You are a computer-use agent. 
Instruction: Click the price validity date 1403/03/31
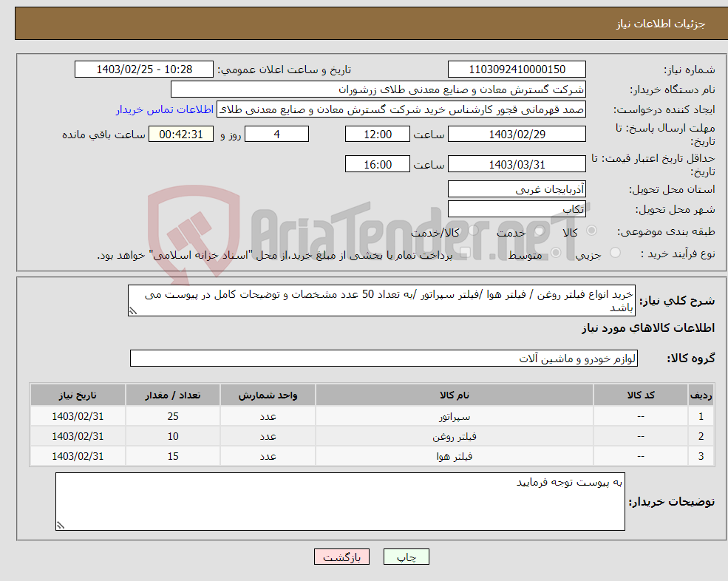point(517,164)
